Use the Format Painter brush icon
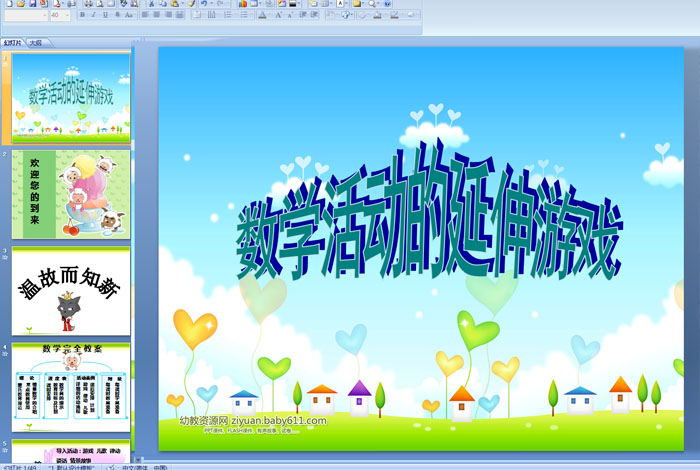The image size is (700, 470). click(192, 4)
